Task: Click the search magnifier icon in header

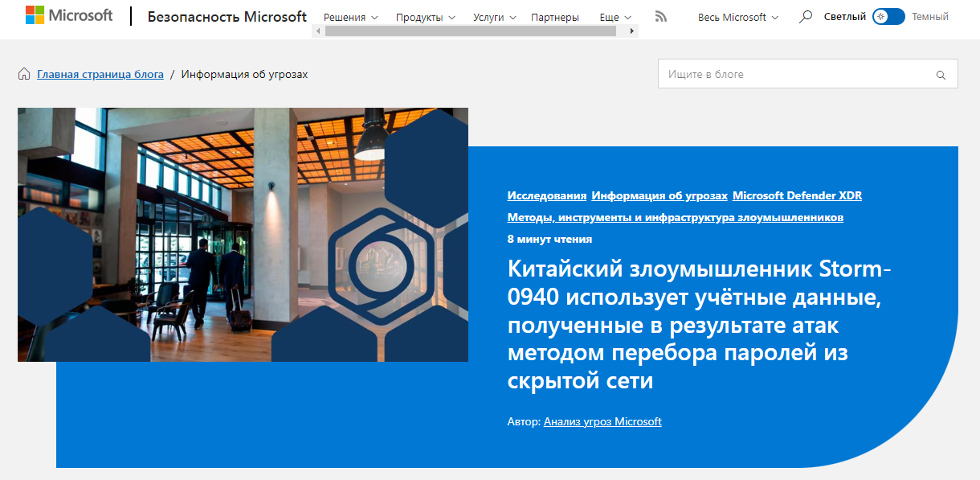Action: point(806,17)
